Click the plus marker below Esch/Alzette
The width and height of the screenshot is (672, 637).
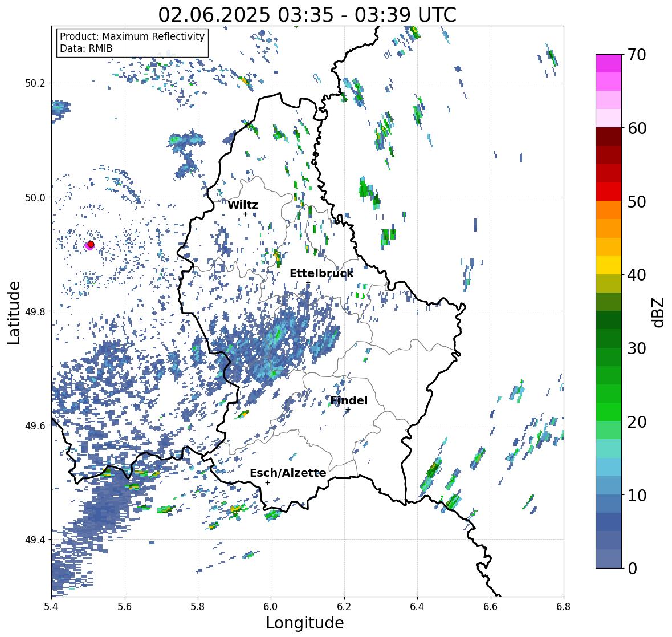click(x=267, y=482)
